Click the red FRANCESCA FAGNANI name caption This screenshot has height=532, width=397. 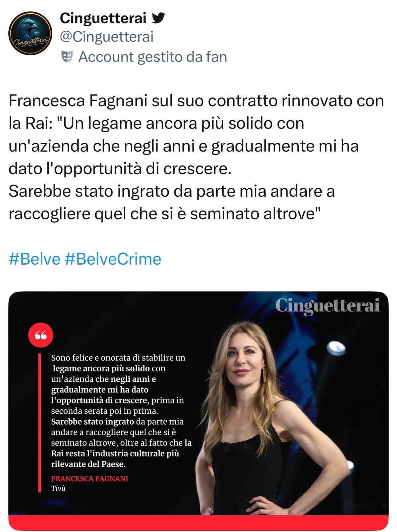[90, 478]
